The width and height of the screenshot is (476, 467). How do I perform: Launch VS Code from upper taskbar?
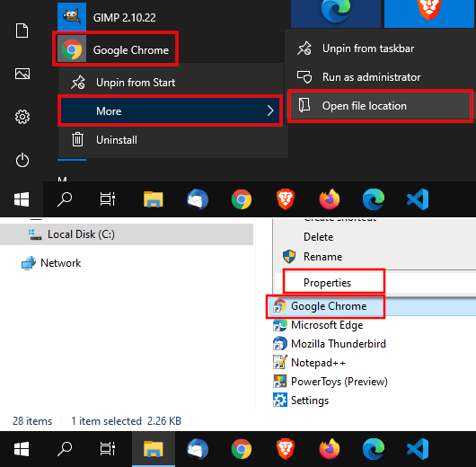(418, 199)
